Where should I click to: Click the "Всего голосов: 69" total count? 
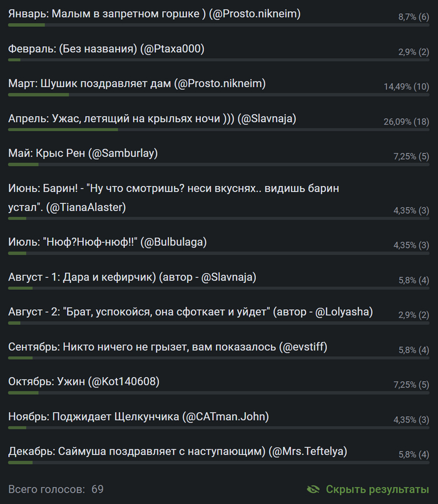point(56,488)
